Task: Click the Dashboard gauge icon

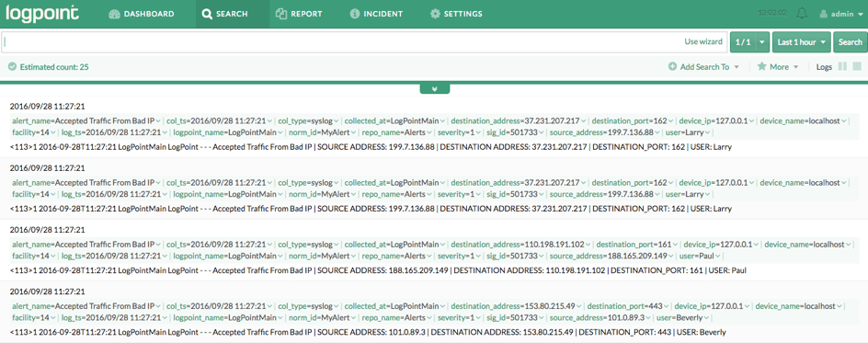Action: click(x=114, y=14)
